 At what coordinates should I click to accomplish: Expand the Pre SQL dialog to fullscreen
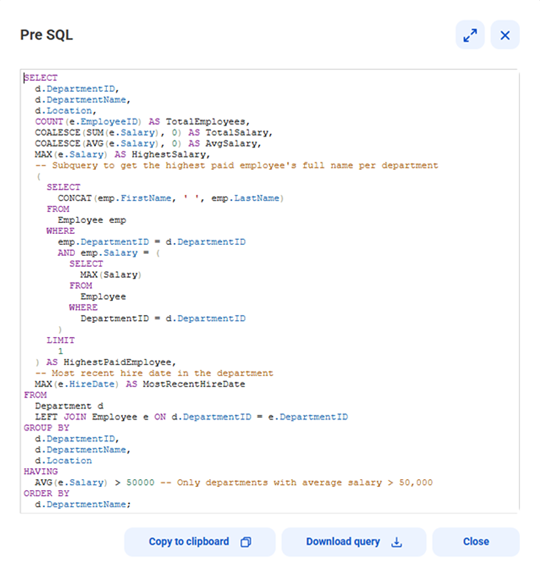470,35
